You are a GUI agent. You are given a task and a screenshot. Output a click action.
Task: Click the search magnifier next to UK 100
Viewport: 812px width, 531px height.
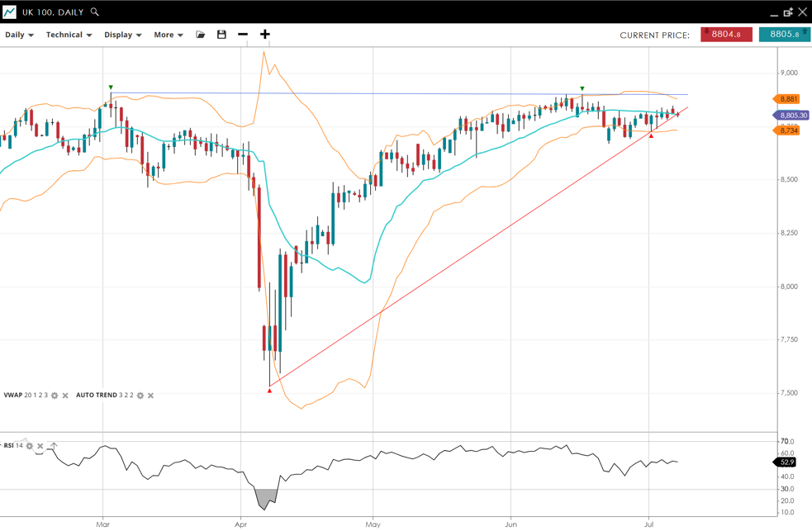95,12
